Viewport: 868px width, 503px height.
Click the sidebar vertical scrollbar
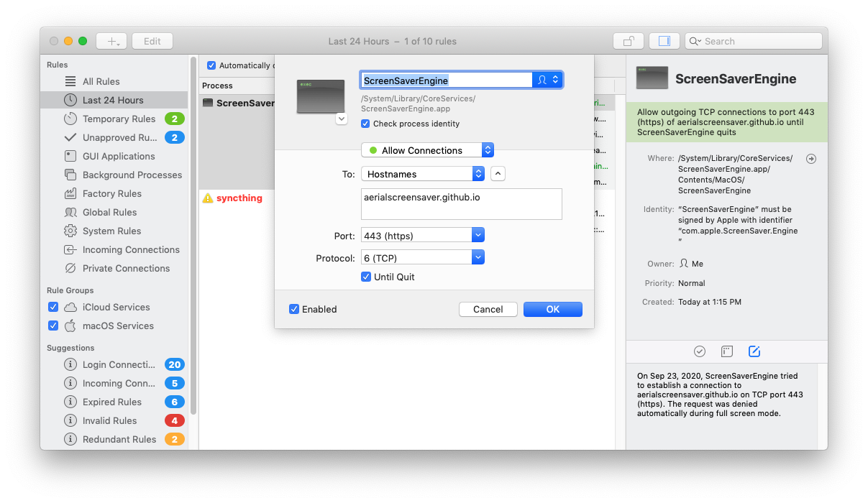coord(193,237)
